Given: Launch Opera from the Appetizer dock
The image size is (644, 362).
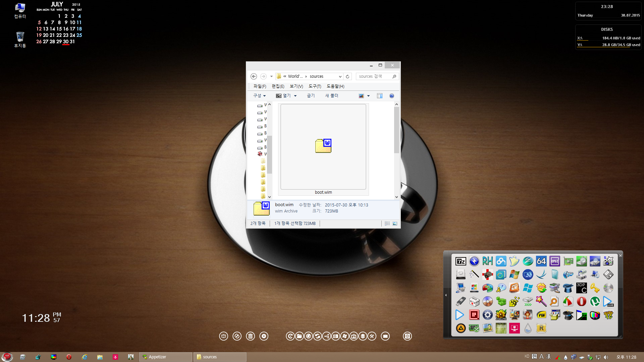Looking at the screenshot, I should pyautogui.click(x=581, y=301).
